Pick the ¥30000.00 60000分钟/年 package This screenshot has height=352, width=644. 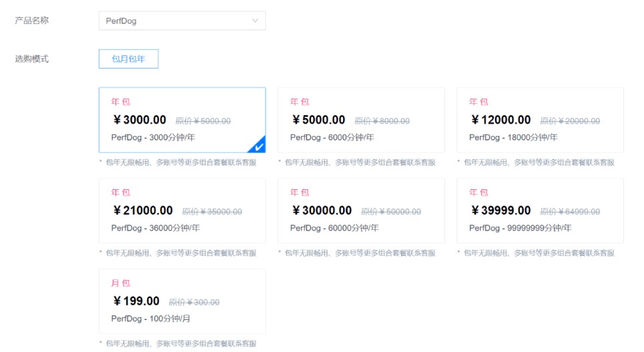click(x=361, y=211)
